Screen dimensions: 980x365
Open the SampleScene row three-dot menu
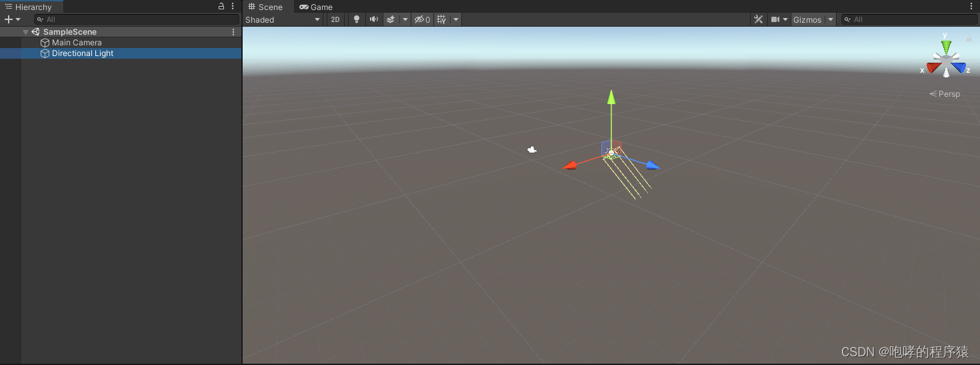tap(233, 32)
